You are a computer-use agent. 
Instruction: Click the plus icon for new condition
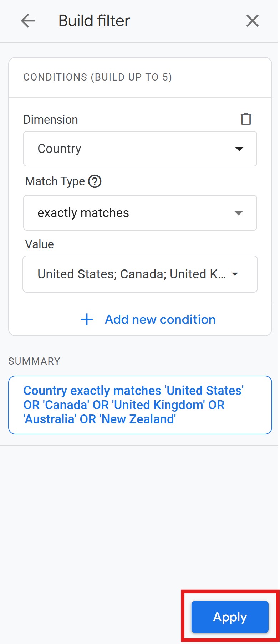87,319
